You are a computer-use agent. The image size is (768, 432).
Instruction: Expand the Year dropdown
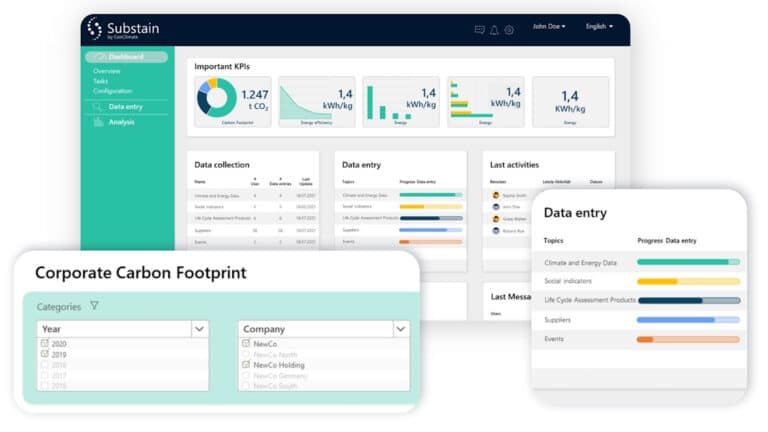click(x=200, y=328)
